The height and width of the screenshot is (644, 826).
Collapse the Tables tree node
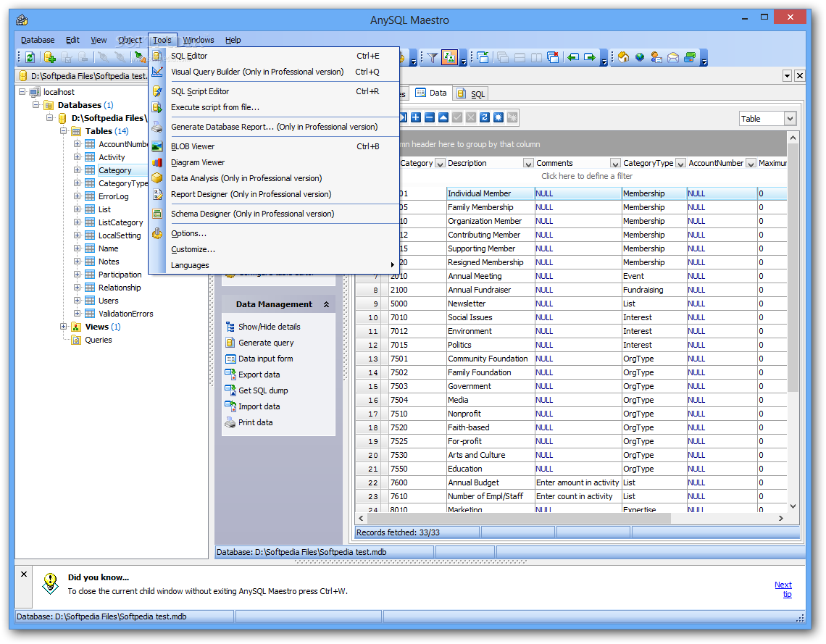point(63,130)
